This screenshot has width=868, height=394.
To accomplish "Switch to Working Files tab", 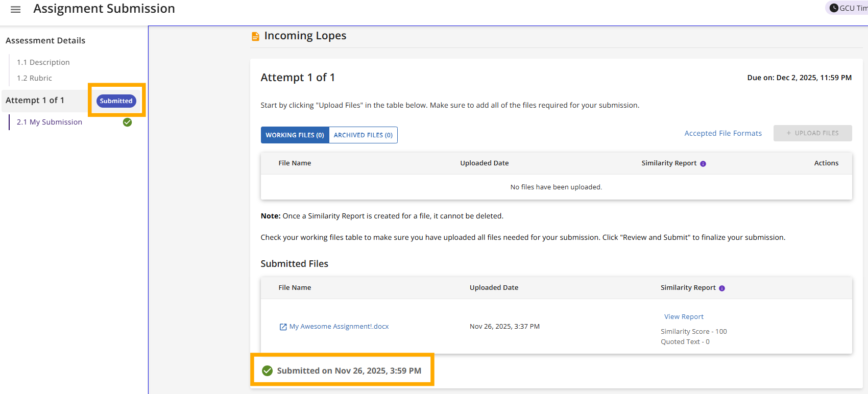I will [x=295, y=135].
